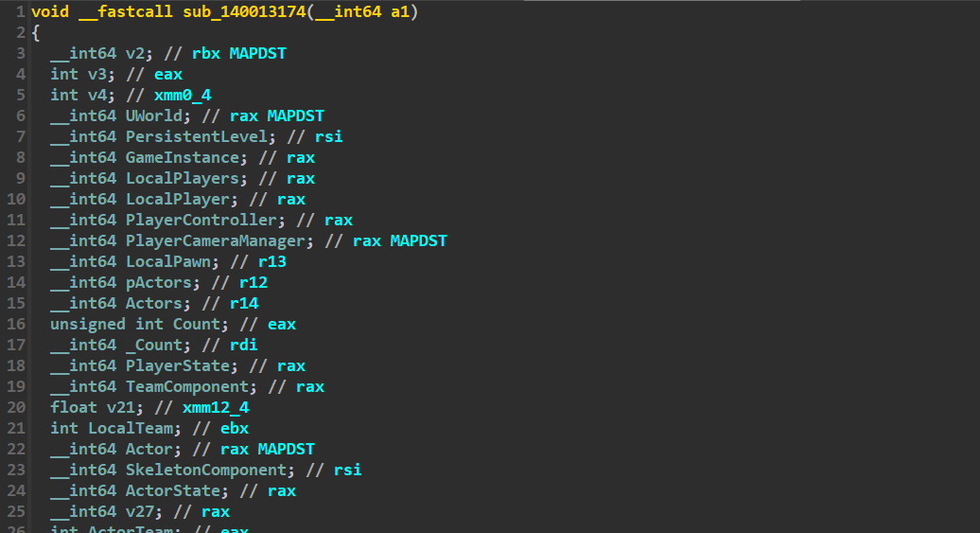Select the a1 parameter in signature
Viewport: 980px width, 533px height.
tap(400, 12)
